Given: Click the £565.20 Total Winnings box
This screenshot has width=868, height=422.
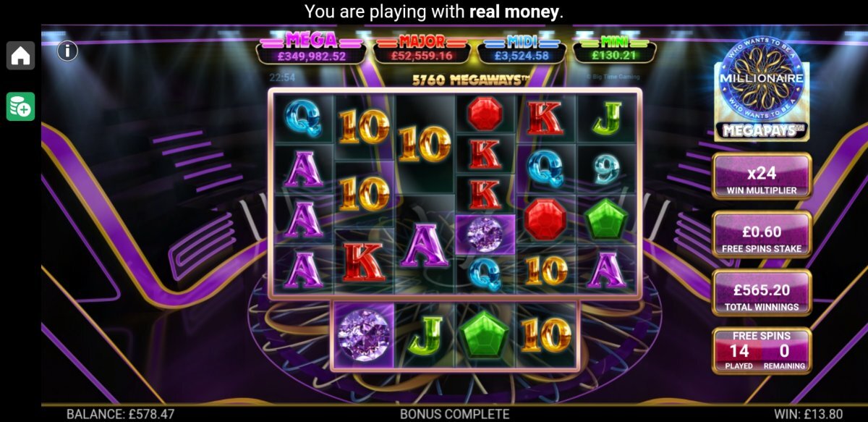Looking at the screenshot, I should tap(762, 292).
